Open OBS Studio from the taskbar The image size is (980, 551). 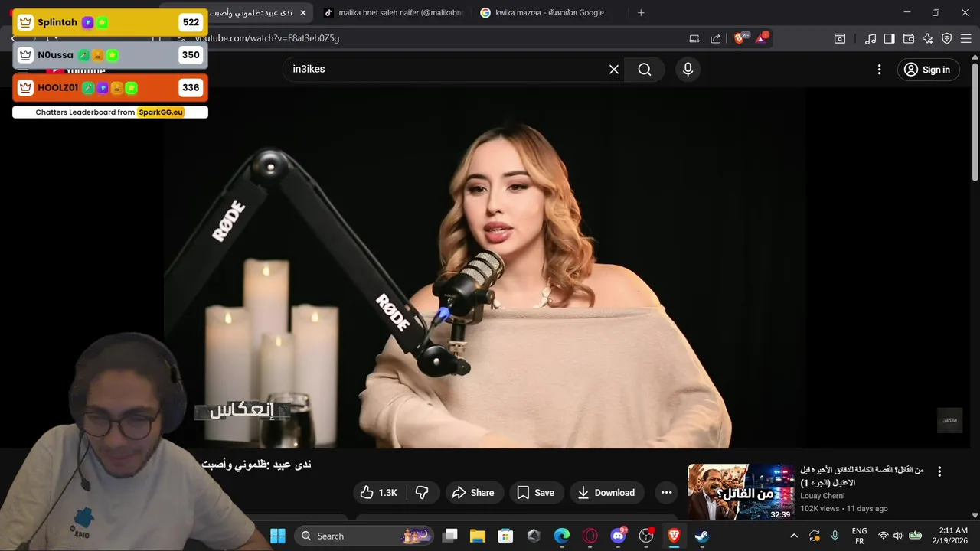click(x=646, y=536)
